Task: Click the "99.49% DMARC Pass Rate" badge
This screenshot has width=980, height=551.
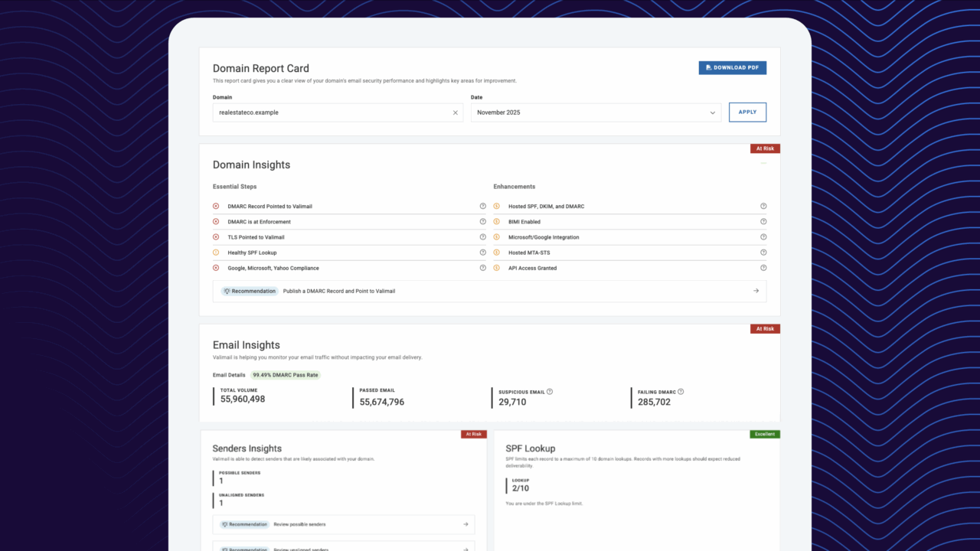Action: click(285, 375)
